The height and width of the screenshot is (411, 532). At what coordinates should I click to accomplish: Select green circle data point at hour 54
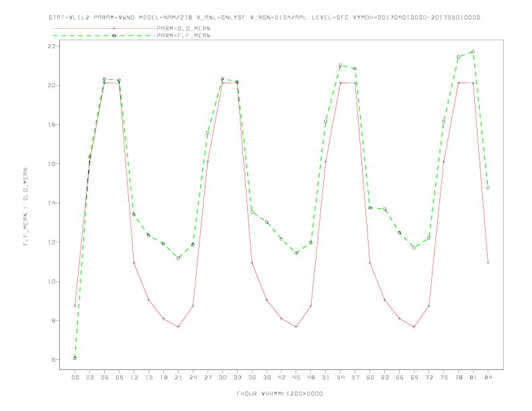[341, 64]
